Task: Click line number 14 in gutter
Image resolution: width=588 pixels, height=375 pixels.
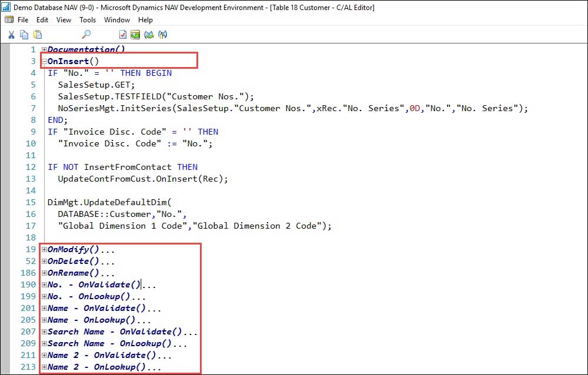Action: [31, 190]
